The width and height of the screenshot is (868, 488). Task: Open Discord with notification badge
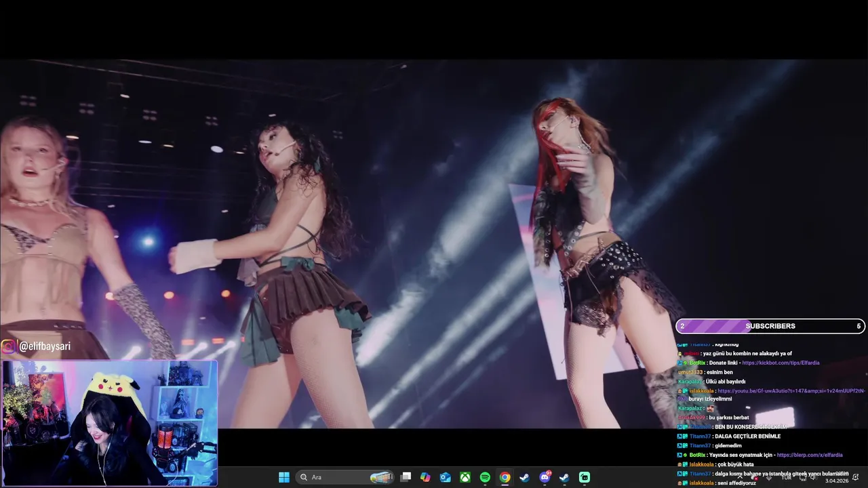[x=545, y=477]
